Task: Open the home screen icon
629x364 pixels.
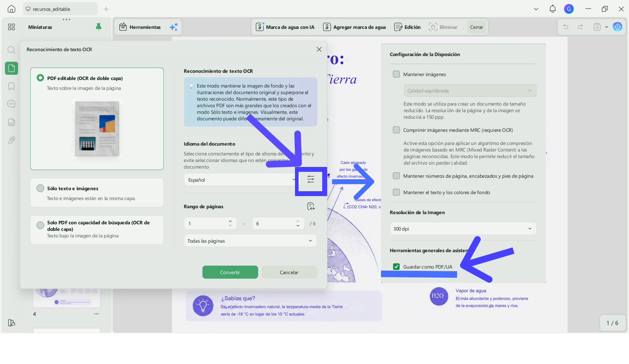Action: tap(11, 9)
